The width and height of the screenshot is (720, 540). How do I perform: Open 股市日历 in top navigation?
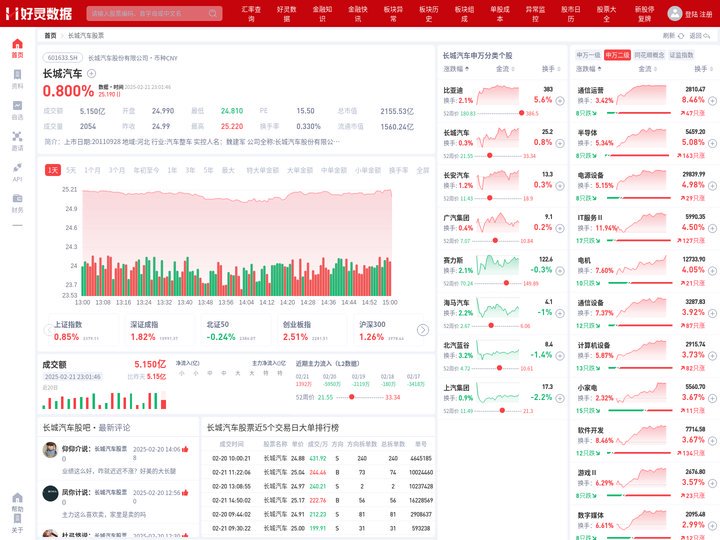tap(571, 13)
